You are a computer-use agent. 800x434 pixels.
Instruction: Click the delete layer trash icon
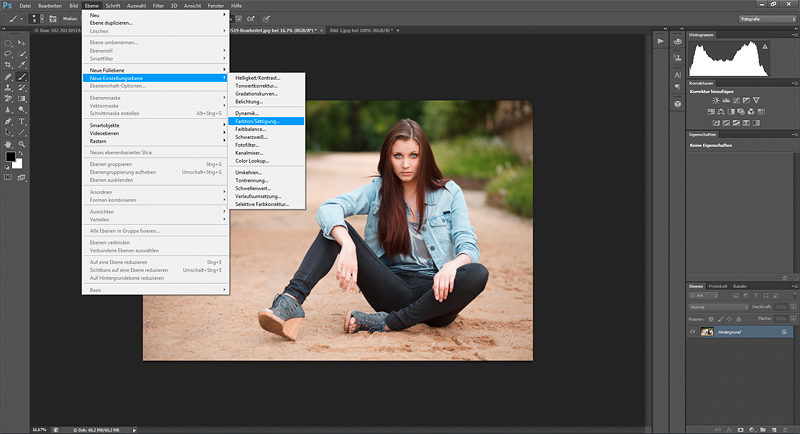(785, 430)
